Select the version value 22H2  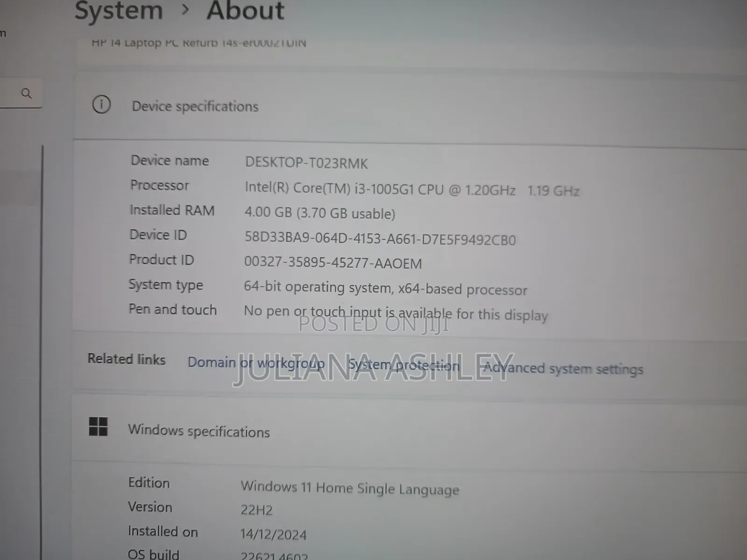256,510
